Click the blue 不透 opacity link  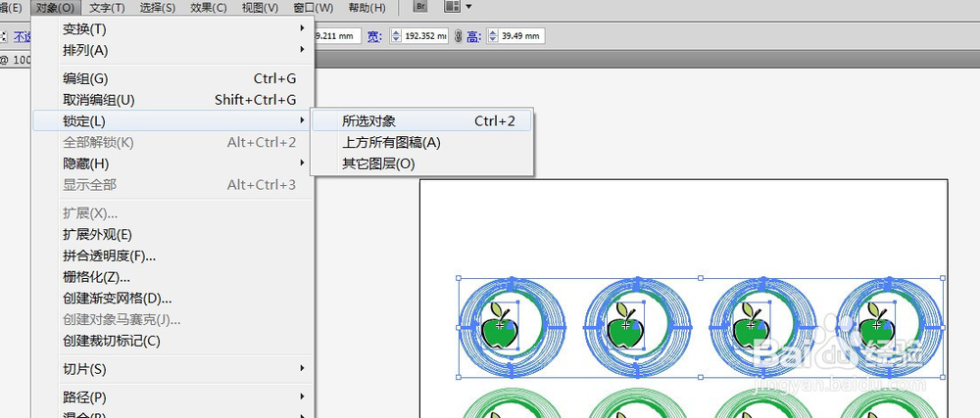point(22,37)
